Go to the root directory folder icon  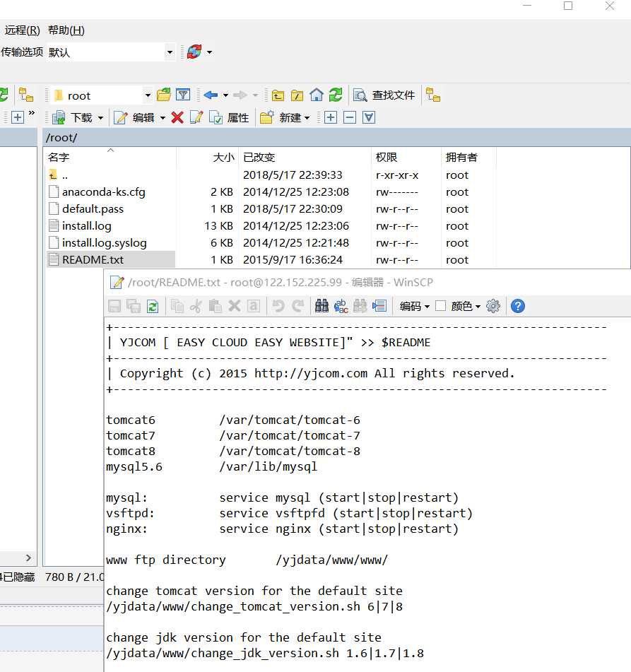(x=297, y=95)
